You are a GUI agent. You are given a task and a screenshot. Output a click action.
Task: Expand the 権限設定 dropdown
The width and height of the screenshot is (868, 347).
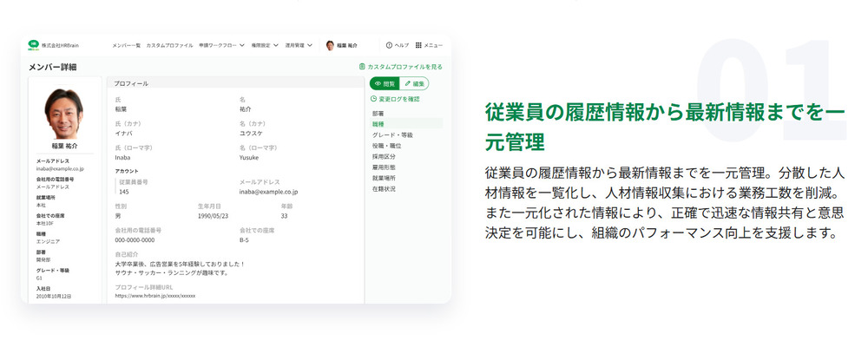265,45
